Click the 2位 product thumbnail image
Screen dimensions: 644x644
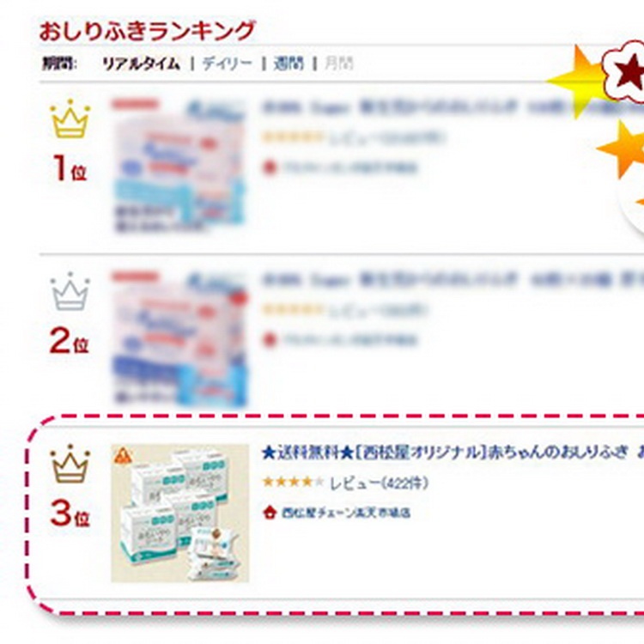click(180, 339)
